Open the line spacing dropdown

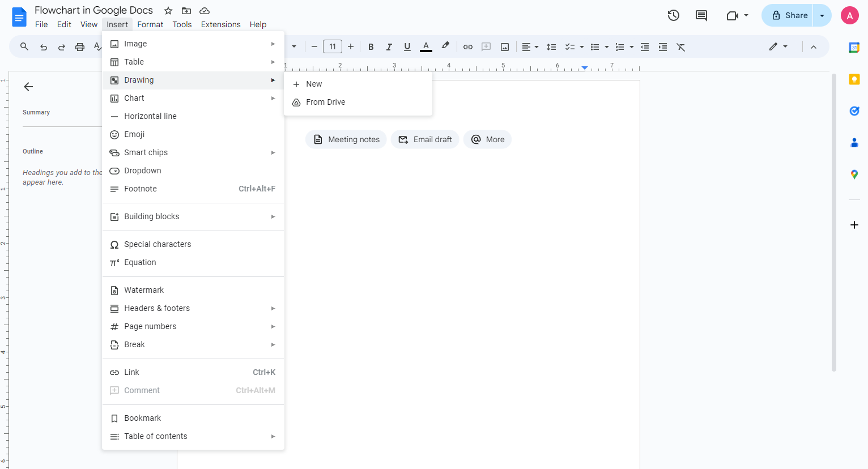click(x=551, y=46)
